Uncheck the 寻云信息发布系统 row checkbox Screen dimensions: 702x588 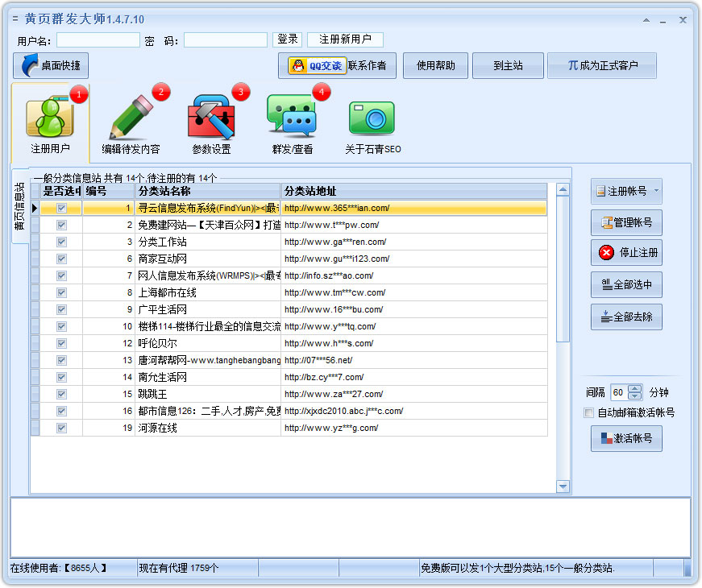tap(61, 208)
